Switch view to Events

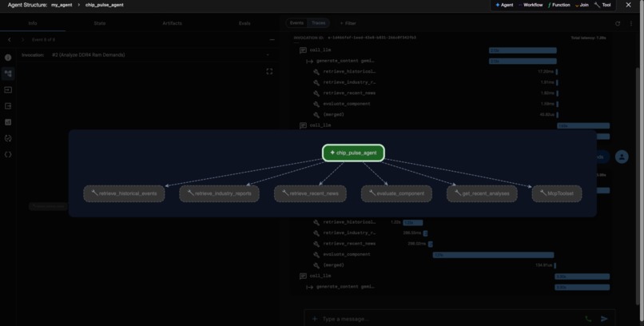[296, 23]
